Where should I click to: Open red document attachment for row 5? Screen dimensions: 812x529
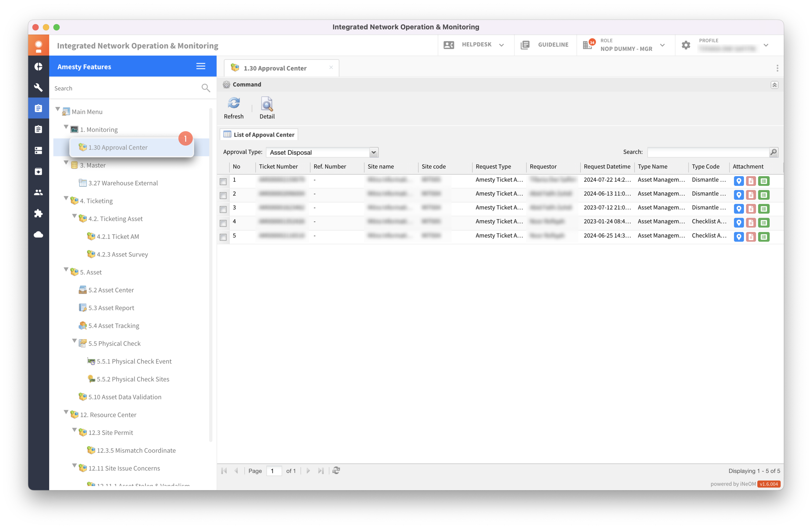[x=751, y=237]
